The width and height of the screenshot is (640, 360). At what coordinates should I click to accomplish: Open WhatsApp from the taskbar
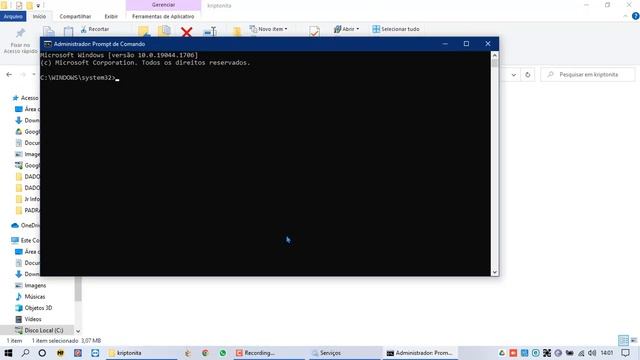pos(222,353)
